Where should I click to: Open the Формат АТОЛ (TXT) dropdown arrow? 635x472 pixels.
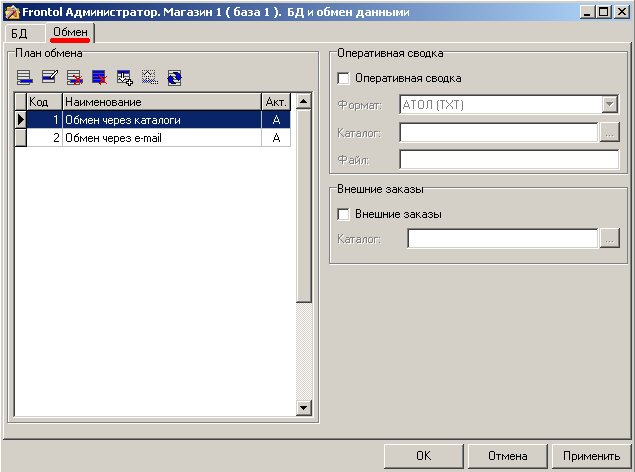(x=609, y=105)
